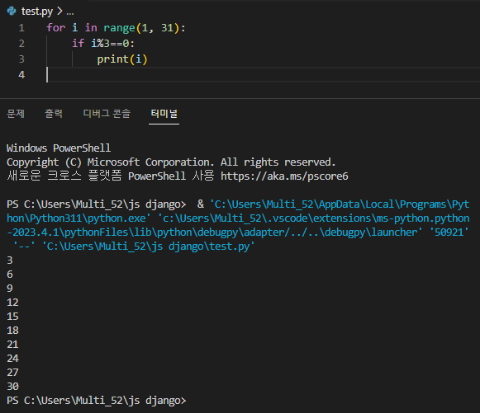Click terminal output value 12
This screenshot has width=480, height=413.
coord(13,302)
